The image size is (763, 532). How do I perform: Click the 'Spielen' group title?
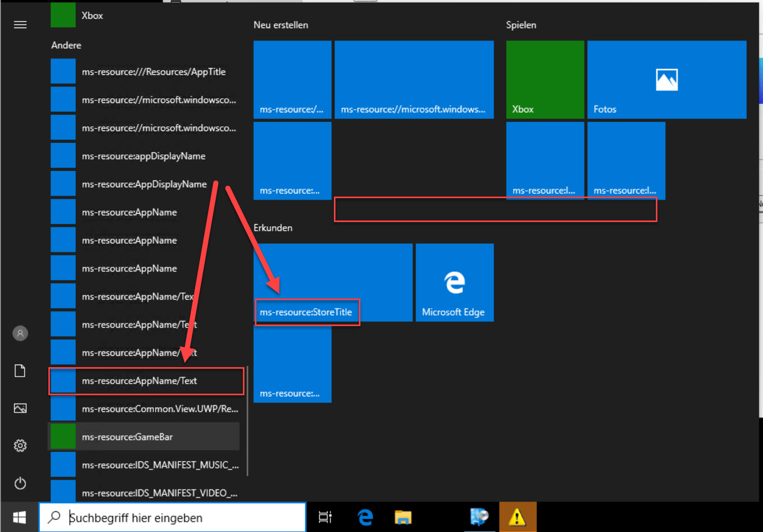[x=521, y=25]
